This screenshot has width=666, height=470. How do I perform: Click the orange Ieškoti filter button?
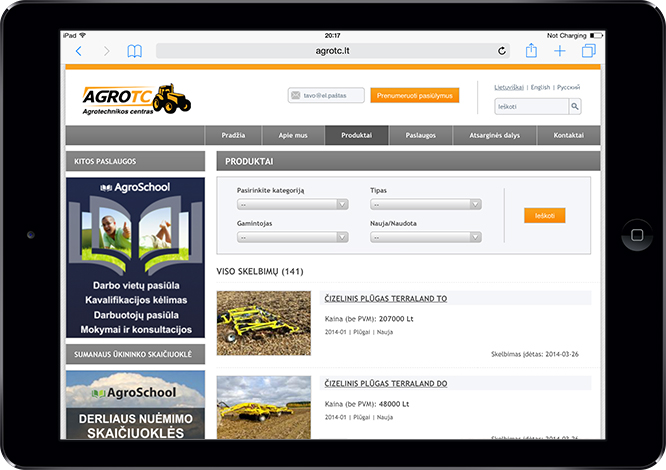tap(545, 215)
